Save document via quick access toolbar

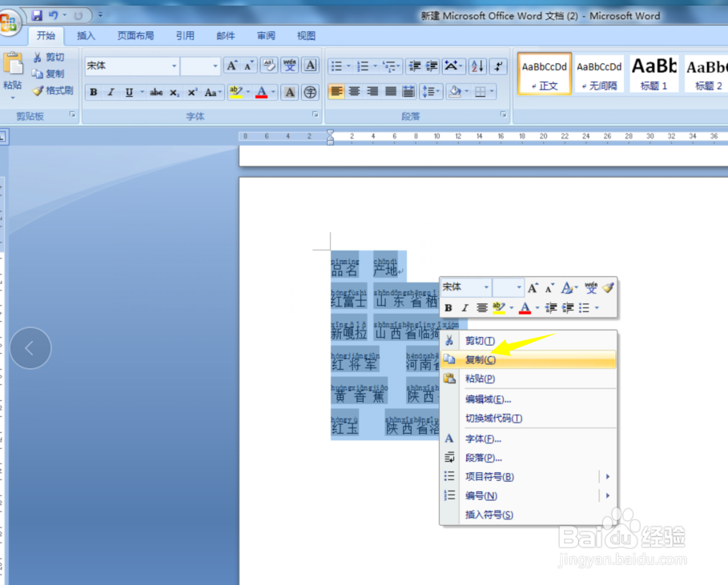pyautogui.click(x=37, y=15)
